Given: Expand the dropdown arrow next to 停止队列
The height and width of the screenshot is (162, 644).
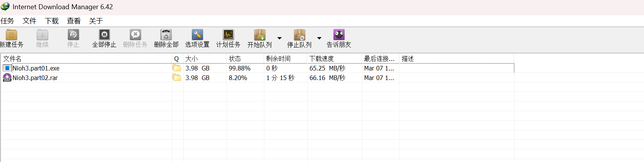Looking at the screenshot, I should coord(319,38).
